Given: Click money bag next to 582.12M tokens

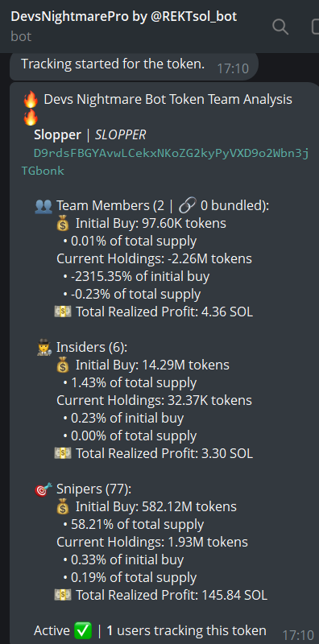Looking at the screenshot, I should (63, 507).
